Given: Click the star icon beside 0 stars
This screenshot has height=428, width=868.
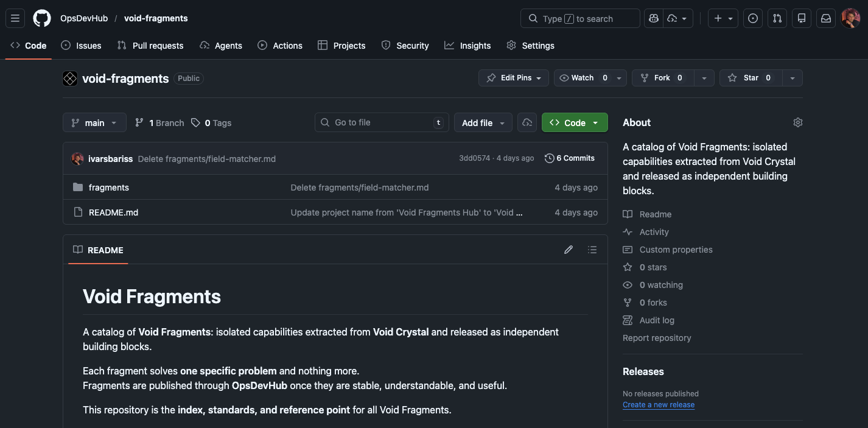Looking at the screenshot, I should pyautogui.click(x=628, y=267).
